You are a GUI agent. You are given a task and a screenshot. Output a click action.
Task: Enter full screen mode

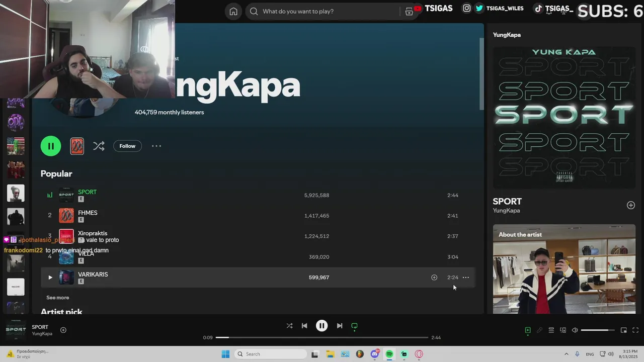click(x=635, y=330)
